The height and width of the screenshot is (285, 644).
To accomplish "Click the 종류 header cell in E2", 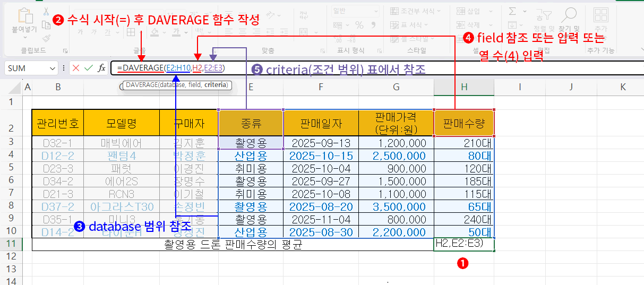I will click(251, 124).
